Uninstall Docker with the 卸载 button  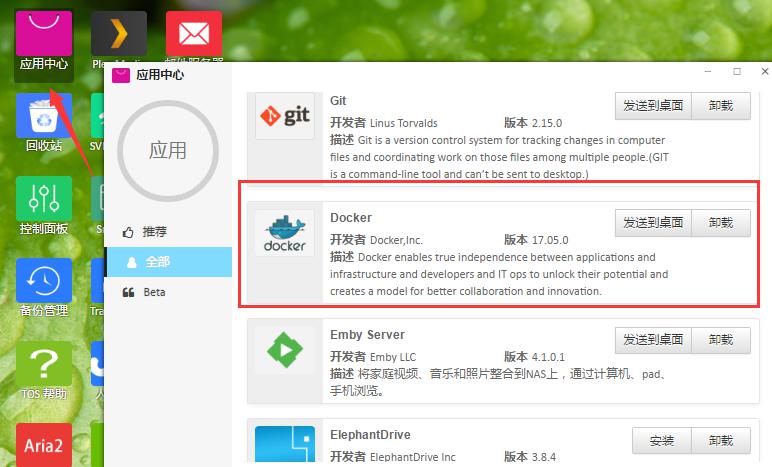[x=721, y=223]
